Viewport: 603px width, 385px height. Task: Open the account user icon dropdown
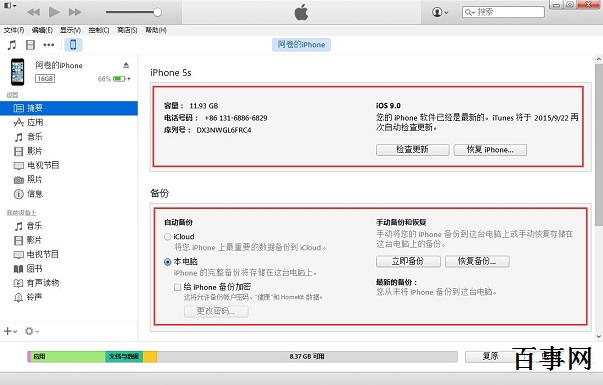(440, 12)
